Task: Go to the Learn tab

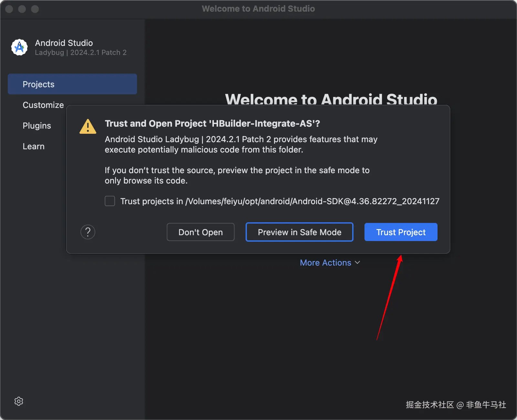Action: pos(34,146)
